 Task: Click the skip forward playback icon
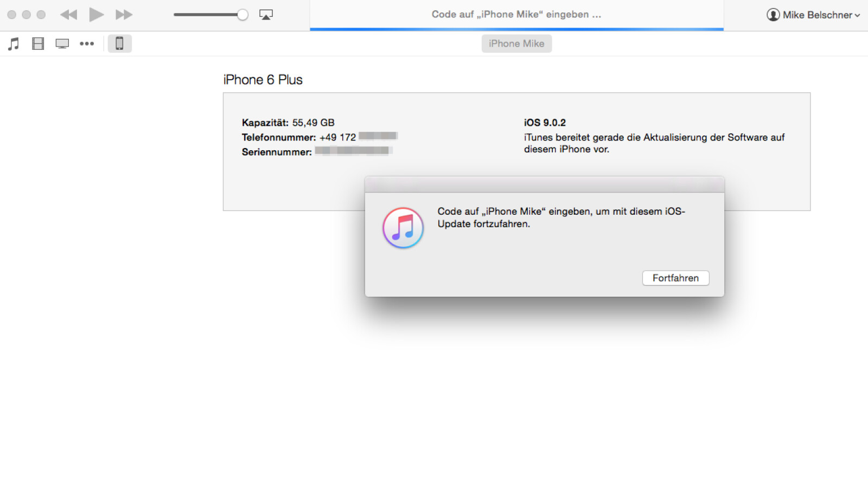[124, 15]
